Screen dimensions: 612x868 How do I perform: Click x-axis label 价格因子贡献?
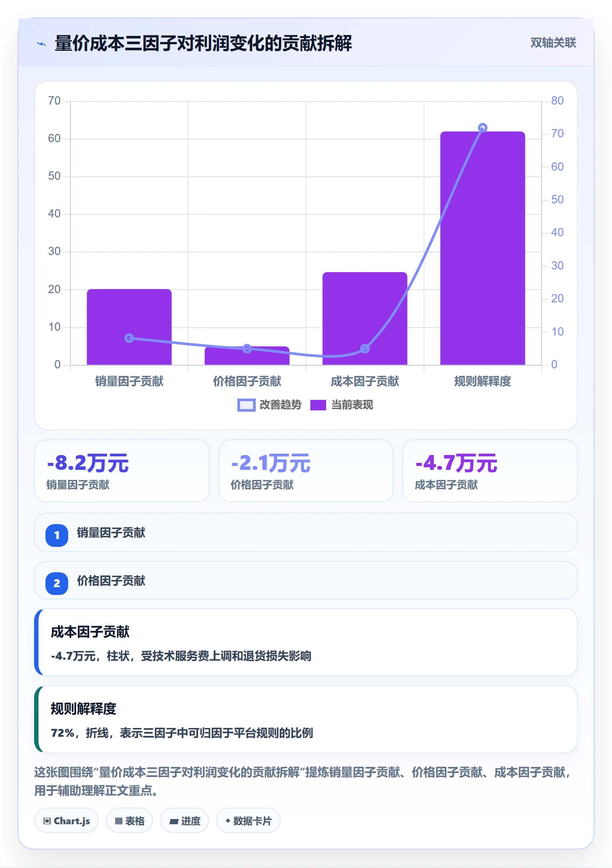click(247, 381)
